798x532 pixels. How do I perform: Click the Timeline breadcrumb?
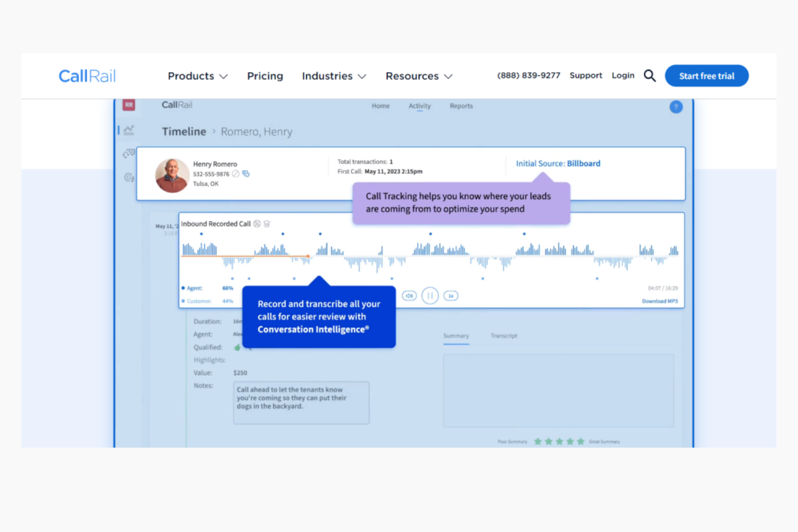(184, 132)
